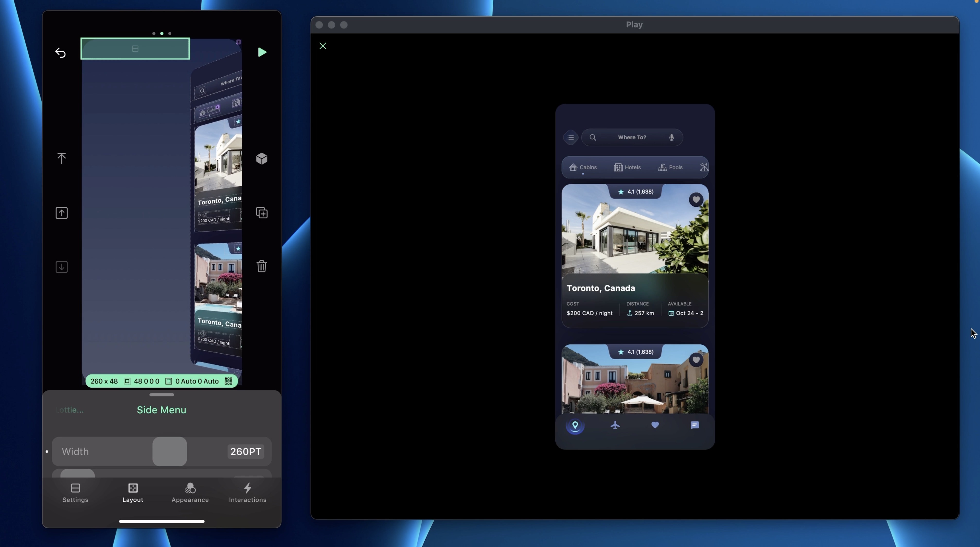Image resolution: width=980 pixels, height=547 pixels.
Task: Click the 260PT width value field
Action: [246, 452]
